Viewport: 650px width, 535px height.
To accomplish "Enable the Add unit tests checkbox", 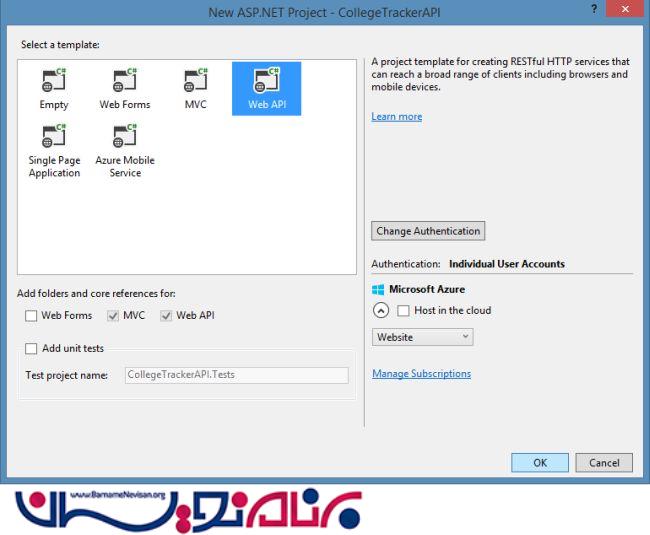I will tap(32, 348).
